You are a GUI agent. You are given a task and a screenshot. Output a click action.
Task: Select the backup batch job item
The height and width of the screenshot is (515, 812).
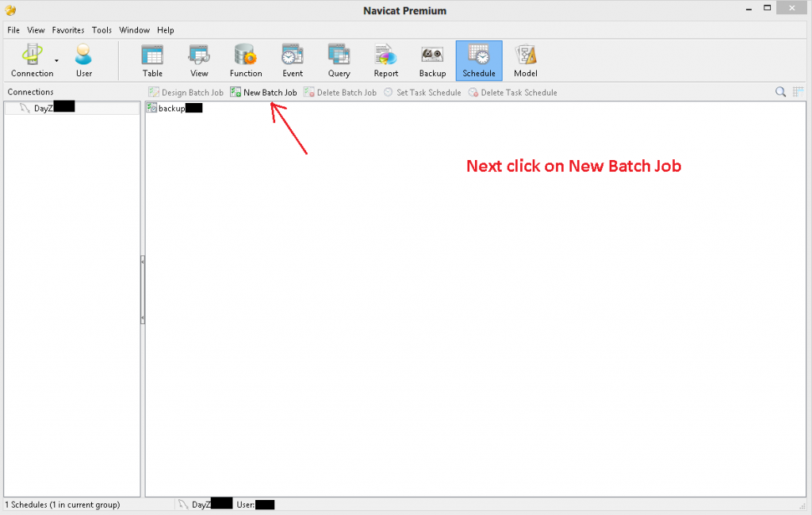pos(170,108)
